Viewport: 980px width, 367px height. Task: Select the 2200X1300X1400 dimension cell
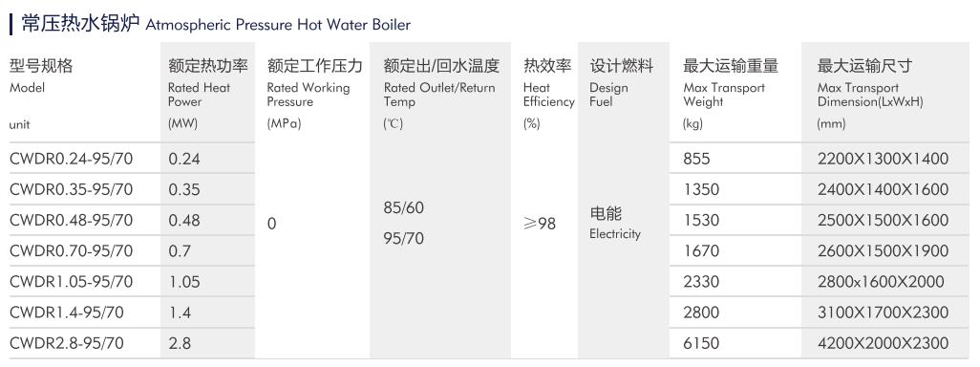(883, 159)
